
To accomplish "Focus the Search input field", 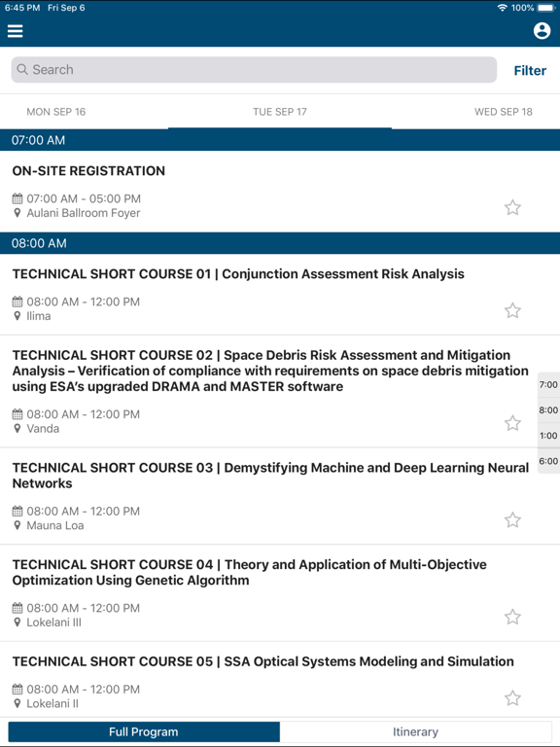I will click(x=254, y=70).
